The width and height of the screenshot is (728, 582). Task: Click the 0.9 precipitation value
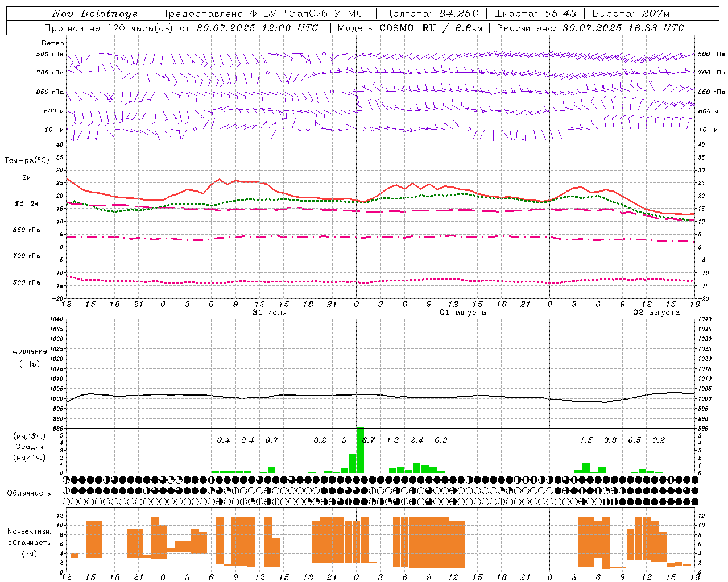[441, 440]
